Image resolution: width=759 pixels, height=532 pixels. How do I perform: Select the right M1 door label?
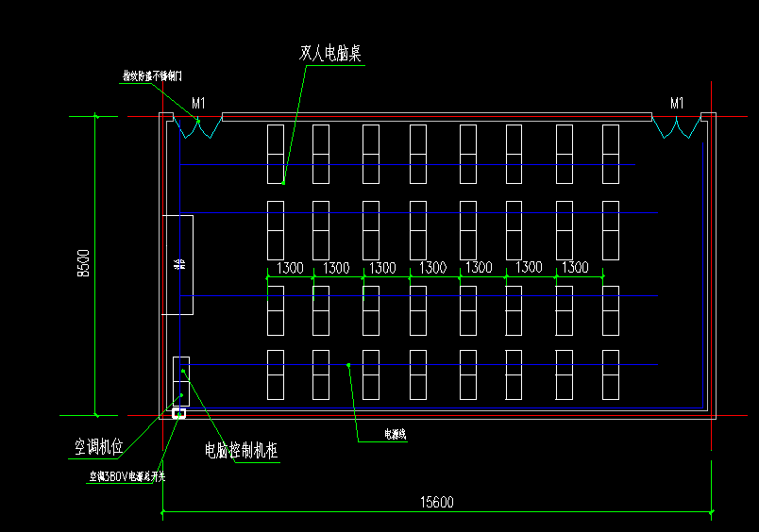click(x=677, y=103)
